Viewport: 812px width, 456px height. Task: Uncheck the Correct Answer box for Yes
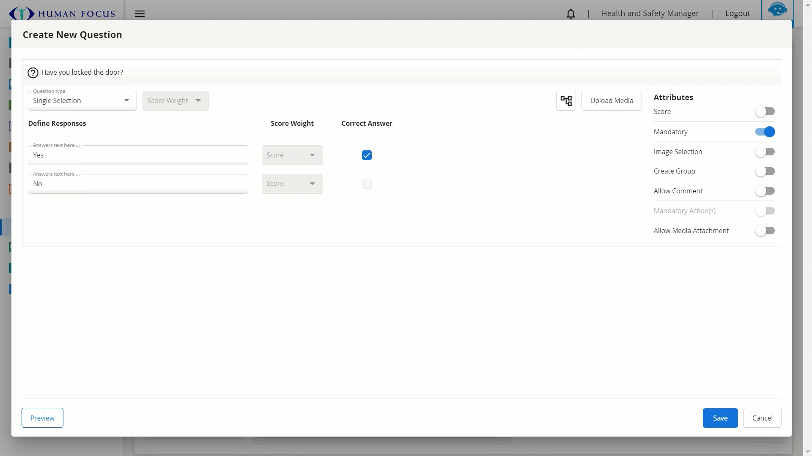(367, 155)
